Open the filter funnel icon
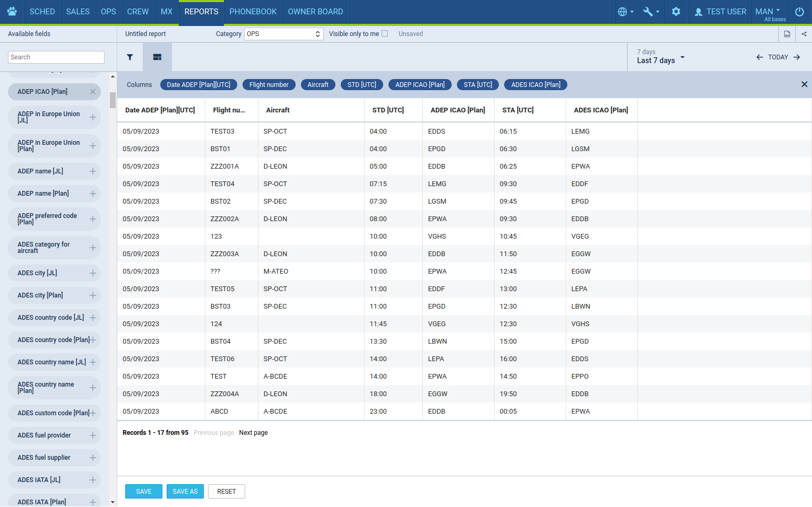This screenshot has height=507, width=812. pos(130,57)
